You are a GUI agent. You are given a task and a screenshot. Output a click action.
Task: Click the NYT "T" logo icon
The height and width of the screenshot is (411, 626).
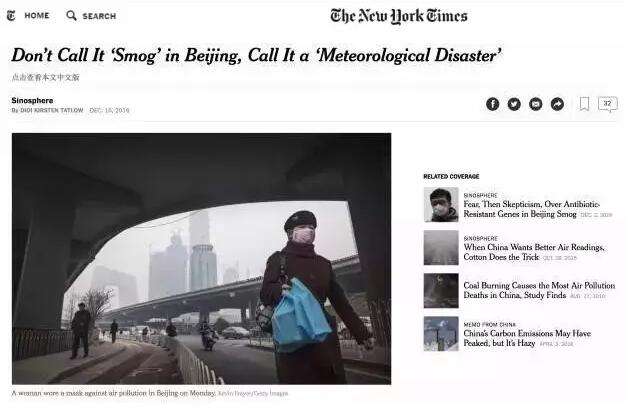[x=11, y=16]
